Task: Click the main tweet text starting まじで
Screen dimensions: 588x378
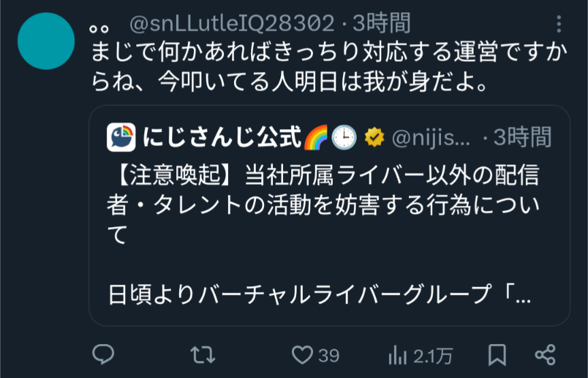Action: click(329, 67)
